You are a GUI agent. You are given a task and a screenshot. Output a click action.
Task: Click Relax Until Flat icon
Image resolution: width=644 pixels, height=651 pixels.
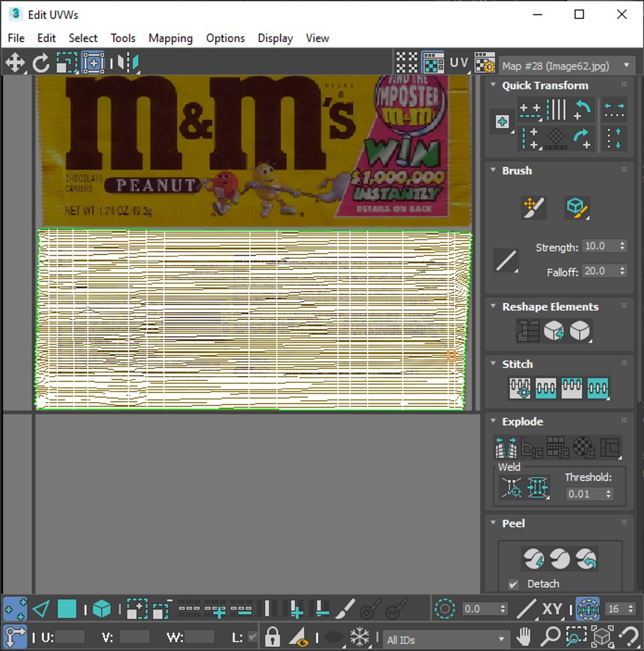point(554,331)
